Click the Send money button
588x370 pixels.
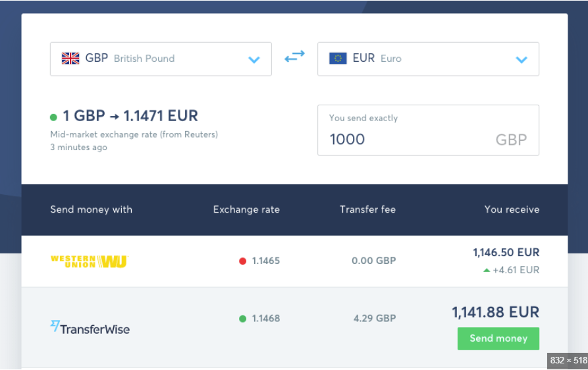click(498, 338)
